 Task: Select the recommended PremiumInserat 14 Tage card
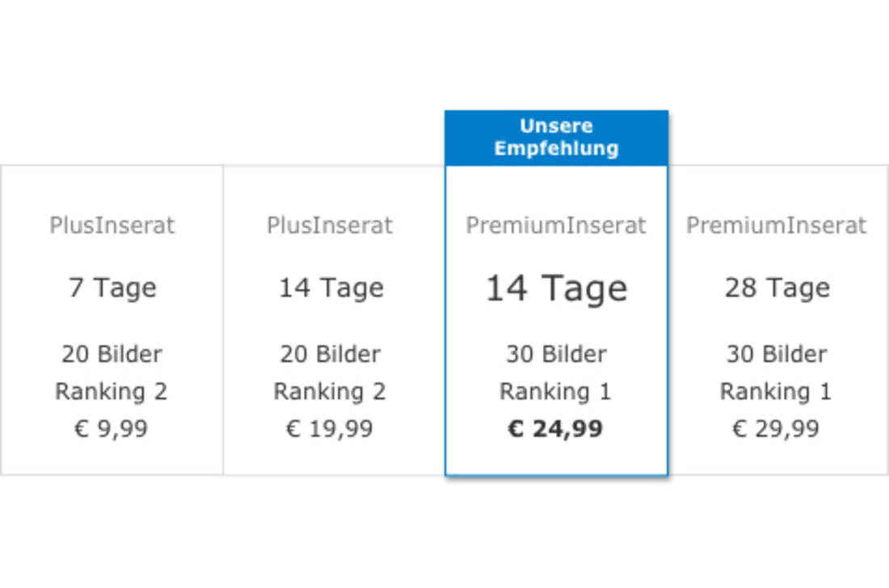click(x=557, y=320)
